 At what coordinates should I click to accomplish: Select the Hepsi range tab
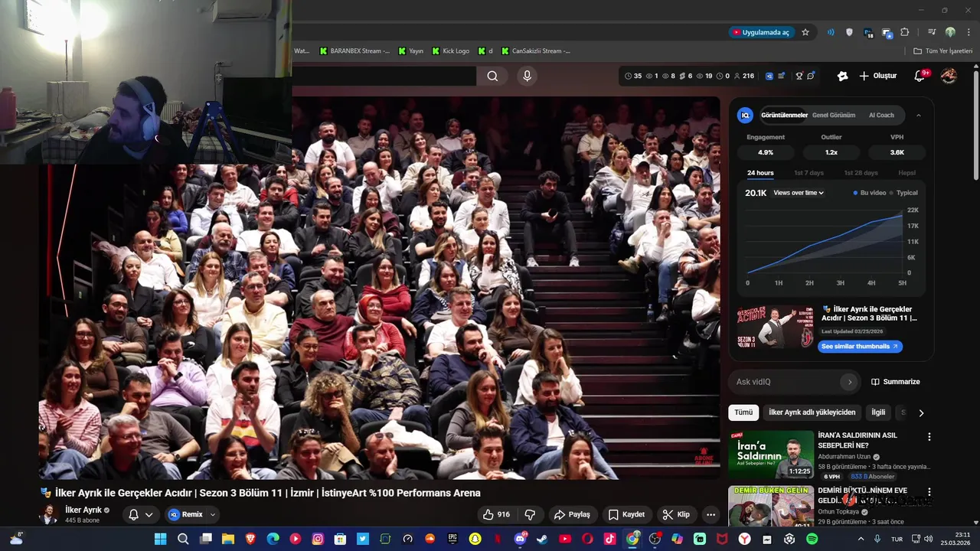906,173
